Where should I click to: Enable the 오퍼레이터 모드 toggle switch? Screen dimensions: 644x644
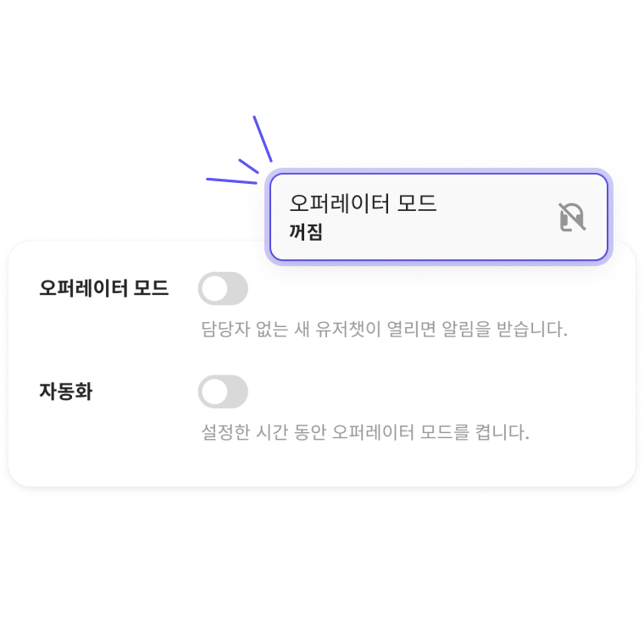[x=223, y=288]
